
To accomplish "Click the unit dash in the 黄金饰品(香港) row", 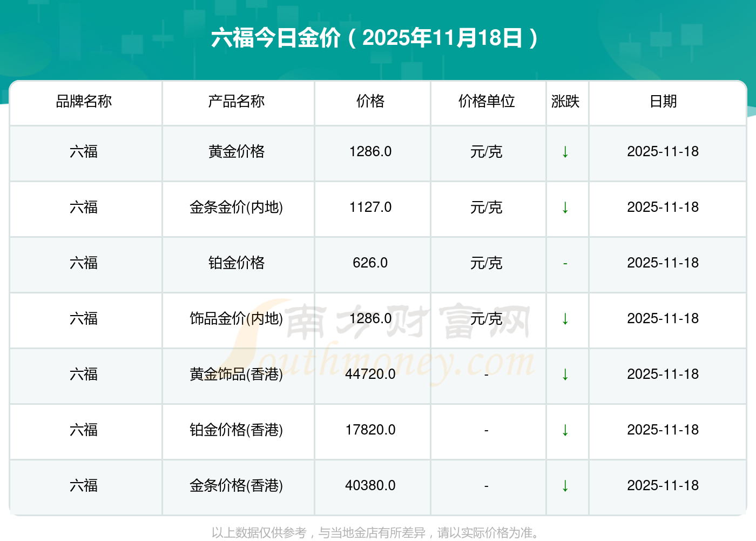I will pos(487,375).
